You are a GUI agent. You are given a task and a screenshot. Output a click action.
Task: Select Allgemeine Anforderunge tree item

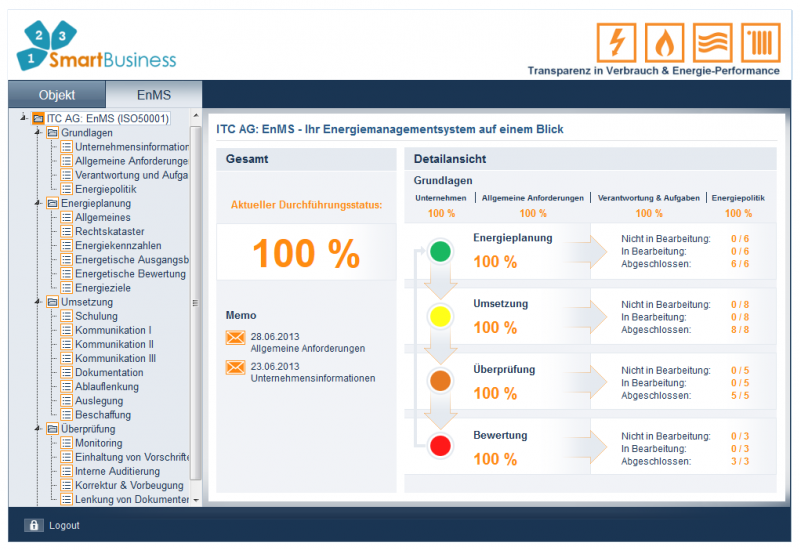132,161
